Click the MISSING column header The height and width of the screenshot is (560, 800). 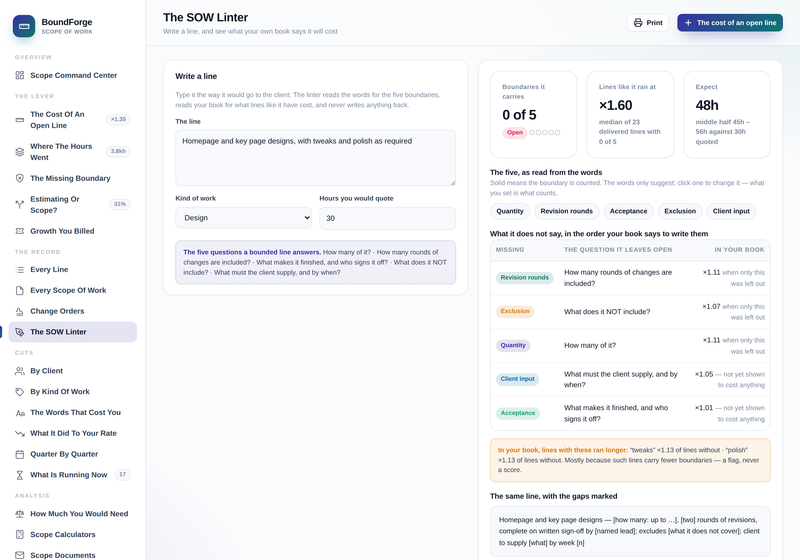[510, 250]
